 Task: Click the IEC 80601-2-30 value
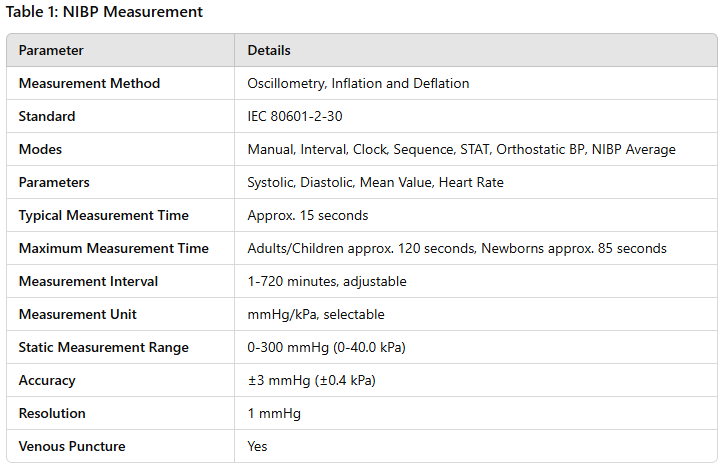[x=295, y=116]
